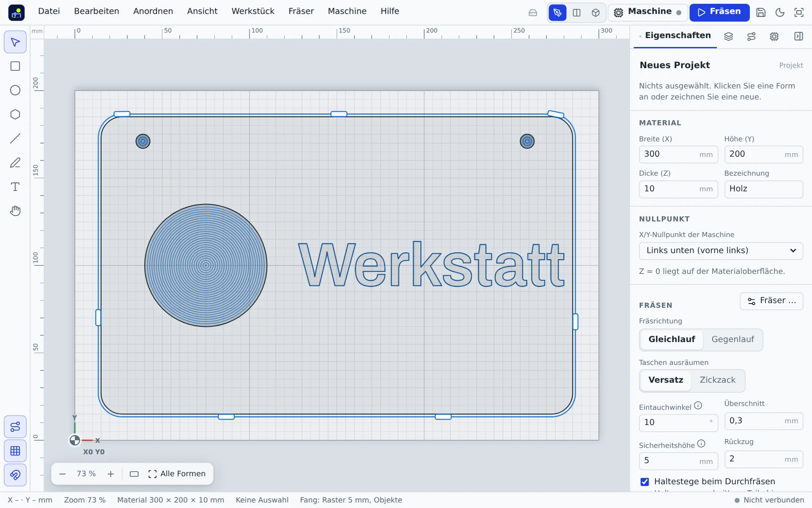Collapse the properties side panel
The image size is (812, 508).
click(x=798, y=36)
